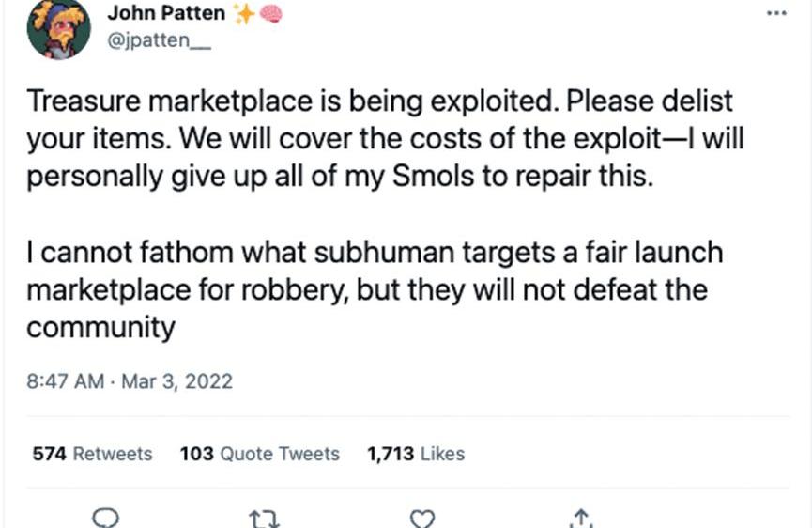Click the 'Please delist' text in the tweet

(x=651, y=101)
